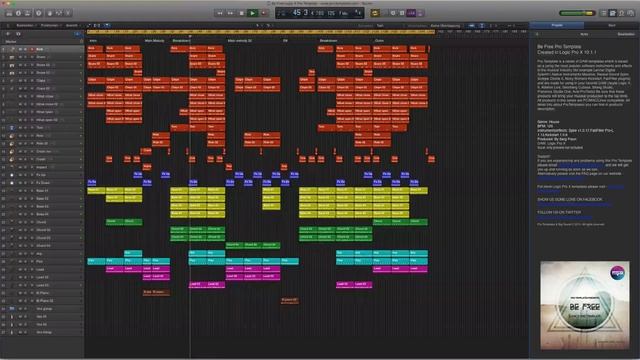The width and height of the screenshot is (640, 360).
Task: Click the Snare track drum icon
Action: (11, 57)
